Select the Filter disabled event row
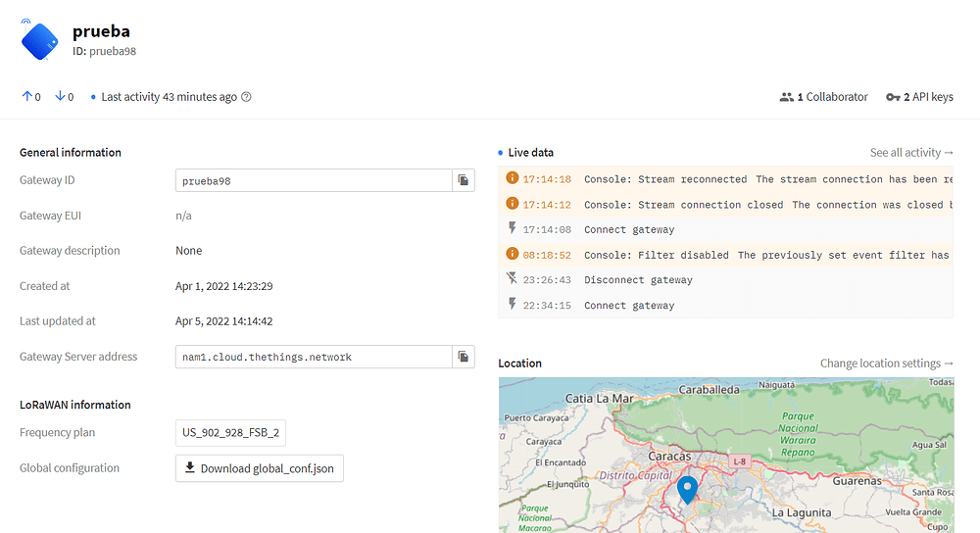980x533 pixels. click(725, 255)
